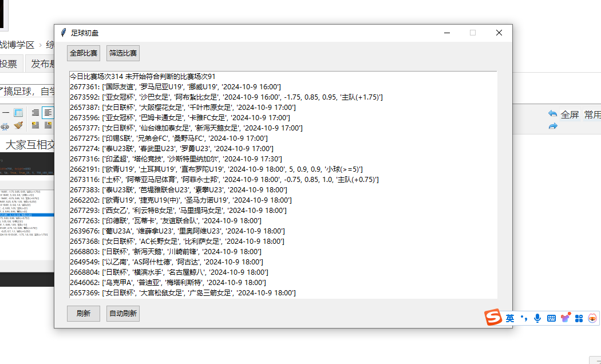The image size is (601, 364).
Task: Select match row 2673592 亚女冠杯
Action: (x=226, y=97)
